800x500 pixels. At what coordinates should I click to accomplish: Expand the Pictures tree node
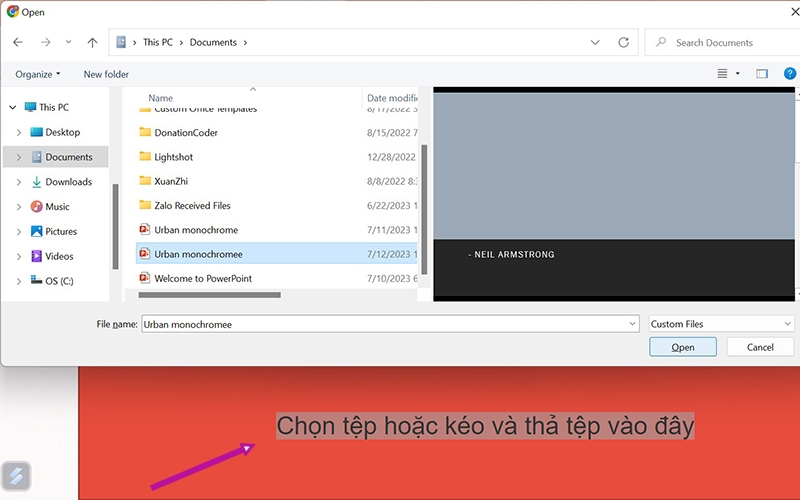pyautogui.click(x=19, y=232)
